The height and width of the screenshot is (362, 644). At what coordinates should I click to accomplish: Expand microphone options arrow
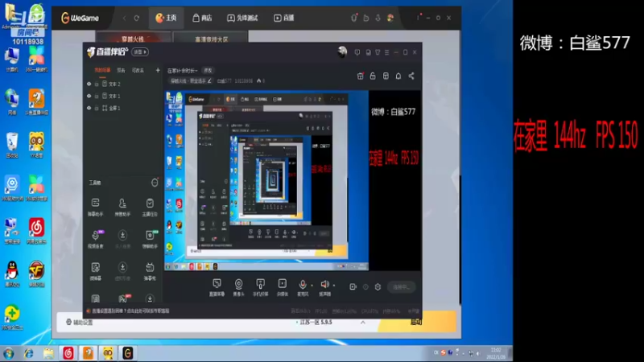pyautogui.click(x=312, y=286)
